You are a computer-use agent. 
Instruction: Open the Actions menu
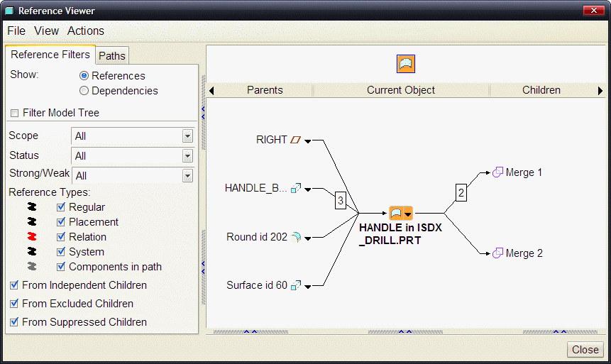click(x=86, y=31)
